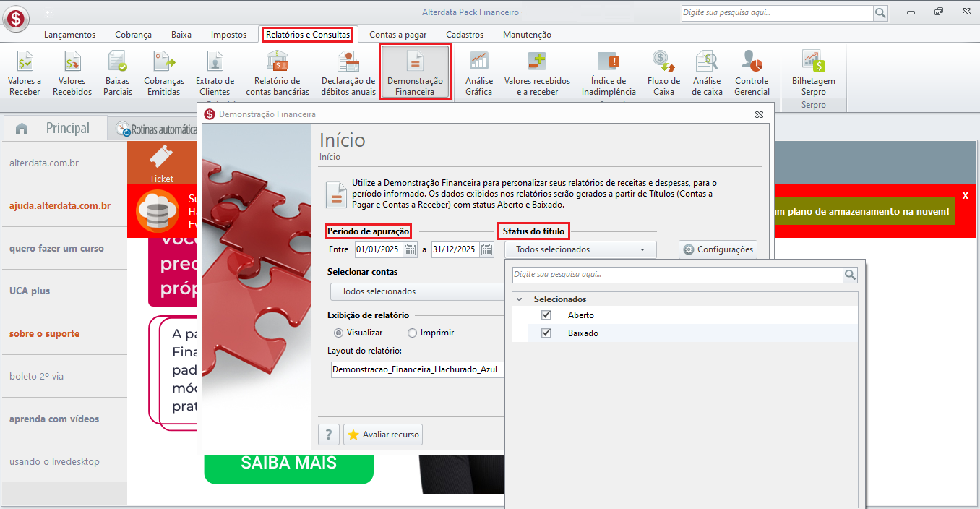Open Valores a Receber report
The height and width of the screenshot is (509, 980).
(x=25, y=73)
